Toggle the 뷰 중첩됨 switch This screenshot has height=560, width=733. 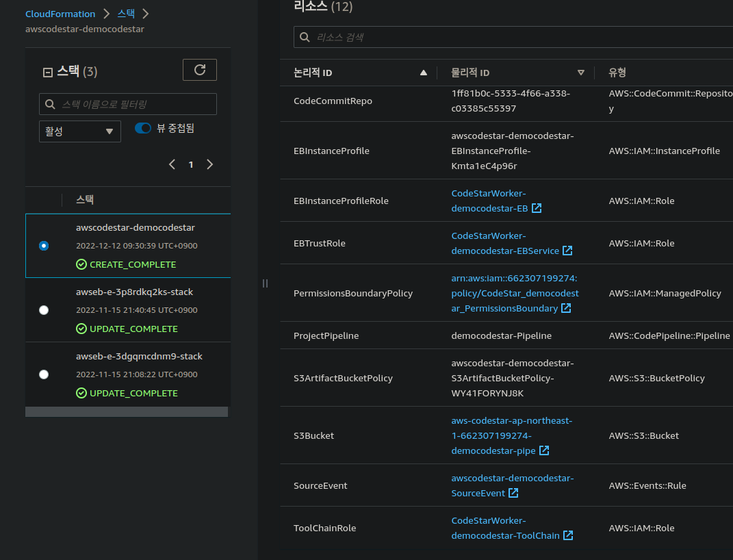143,128
